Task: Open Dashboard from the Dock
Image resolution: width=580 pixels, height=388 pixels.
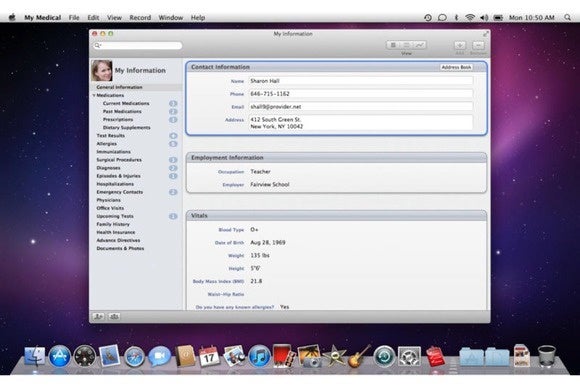Action: [84, 356]
